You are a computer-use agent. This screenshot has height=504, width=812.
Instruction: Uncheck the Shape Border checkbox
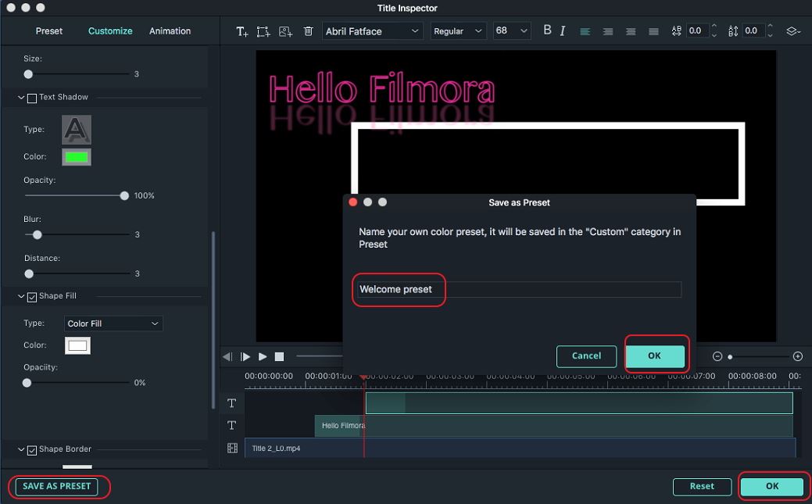pyautogui.click(x=31, y=450)
